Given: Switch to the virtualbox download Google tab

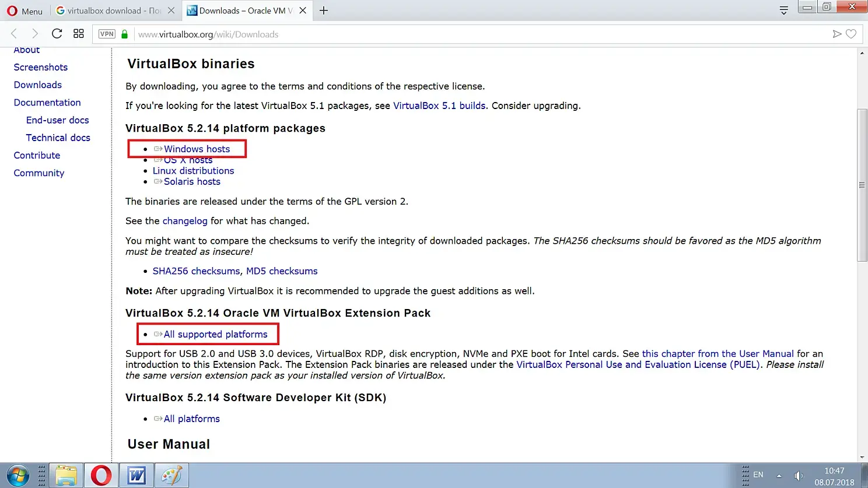Looking at the screenshot, I should click(x=108, y=10).
